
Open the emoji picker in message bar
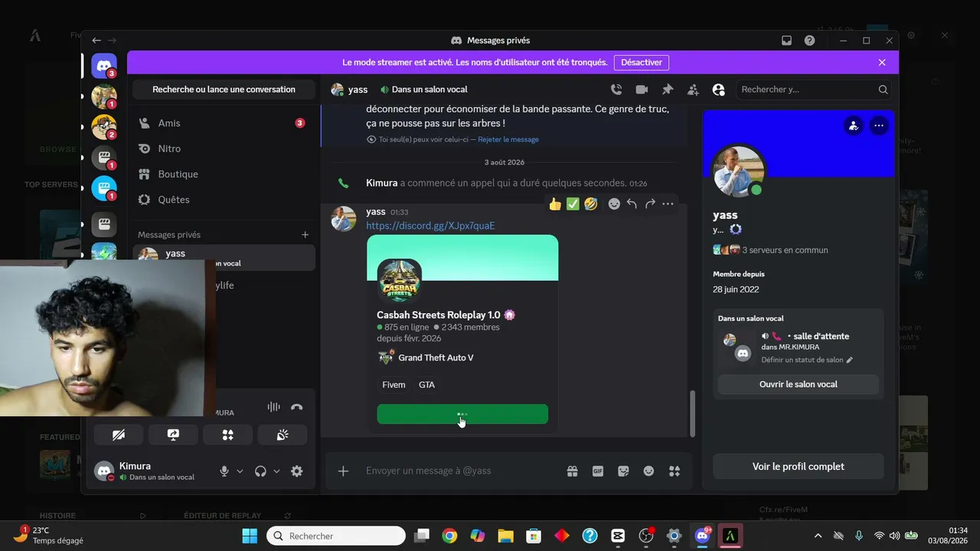(x=648, y=471)
